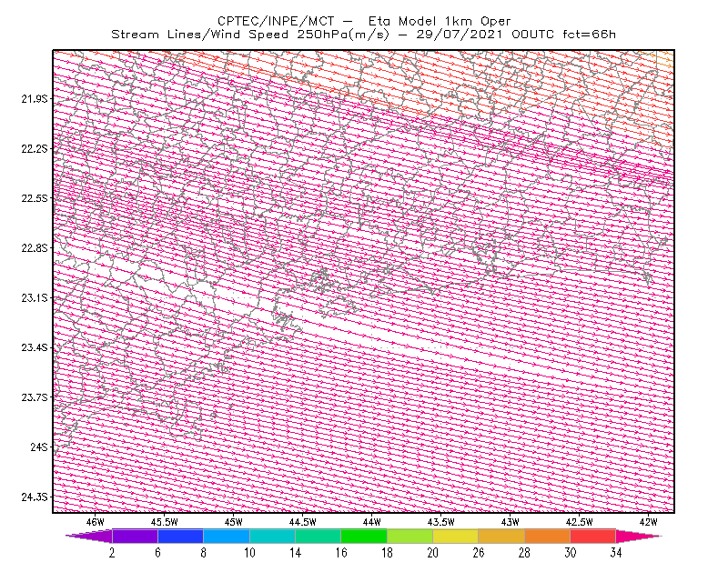Click the latitude label '23.7S'

[35, 397]
